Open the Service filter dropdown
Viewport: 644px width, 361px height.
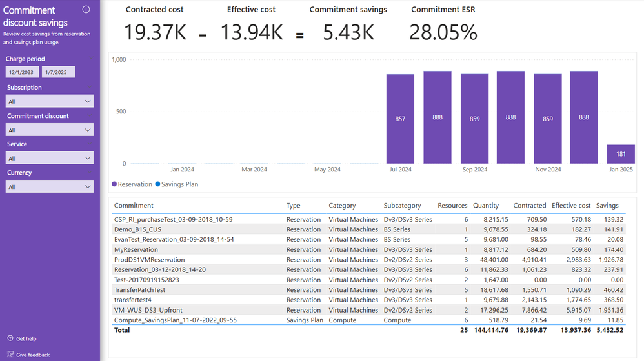pyautogui.click(x=50, y=158)
